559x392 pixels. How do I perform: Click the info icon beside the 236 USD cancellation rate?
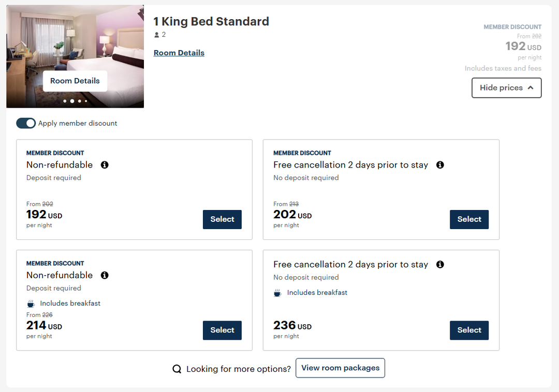pyautogui.click(x=440, y=264)
